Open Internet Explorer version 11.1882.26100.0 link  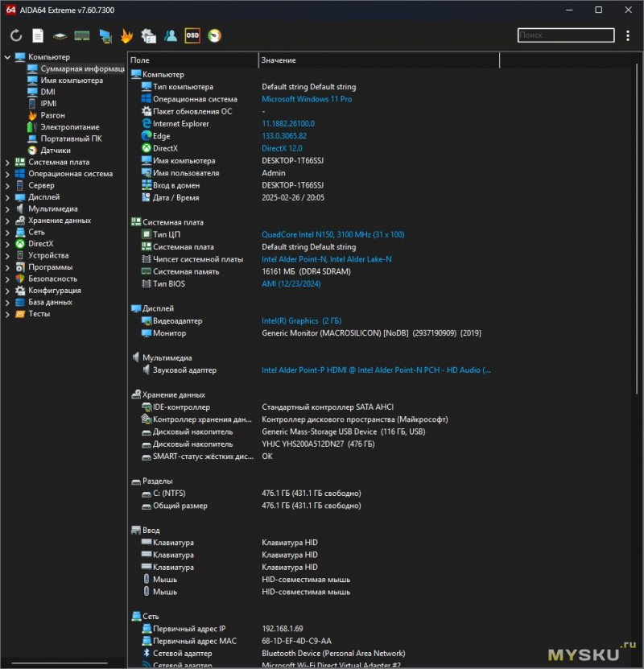tap(288, 124)
